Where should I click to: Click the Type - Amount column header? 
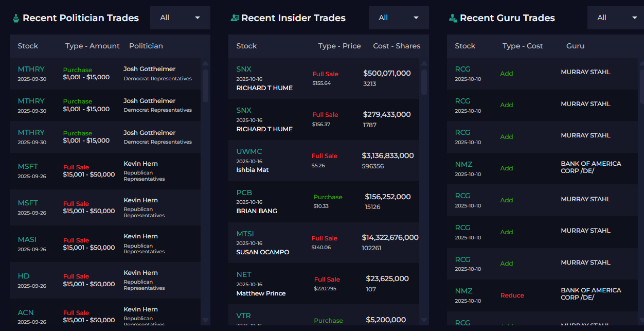(x=93, y=46)
